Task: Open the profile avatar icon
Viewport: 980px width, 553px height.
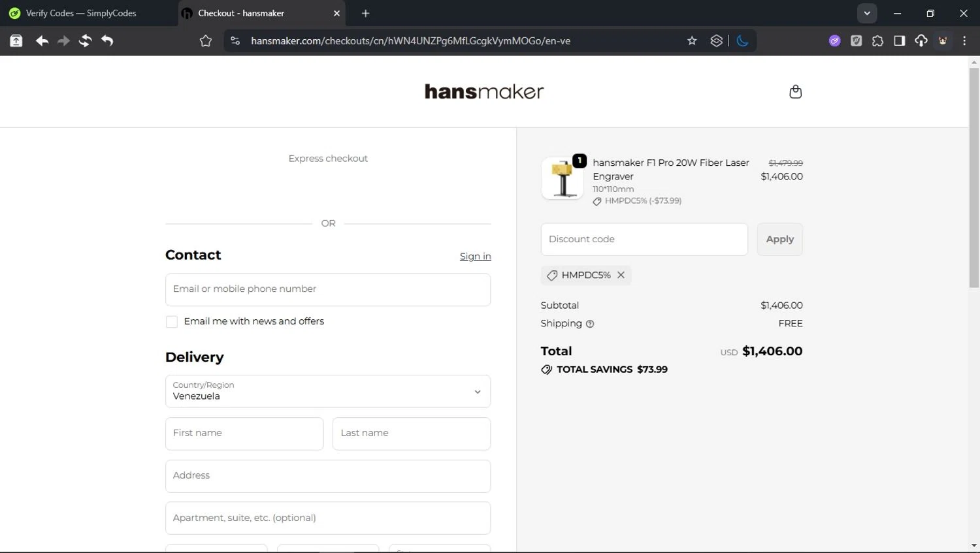Action: [x=943, y=40]
